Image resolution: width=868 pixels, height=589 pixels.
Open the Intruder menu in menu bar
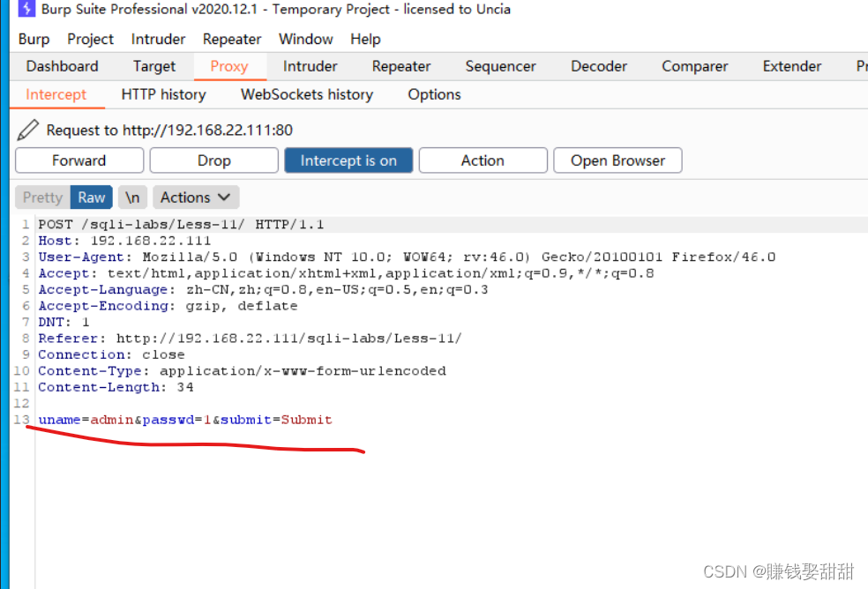[158, 40]
